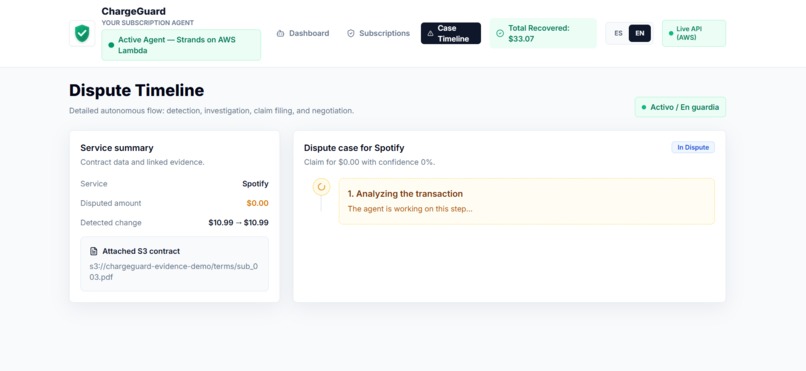Click the In Dispute status tag
The width and height of the screenshot is (806, 371).
pyautogui.click(x=693, y=147)
